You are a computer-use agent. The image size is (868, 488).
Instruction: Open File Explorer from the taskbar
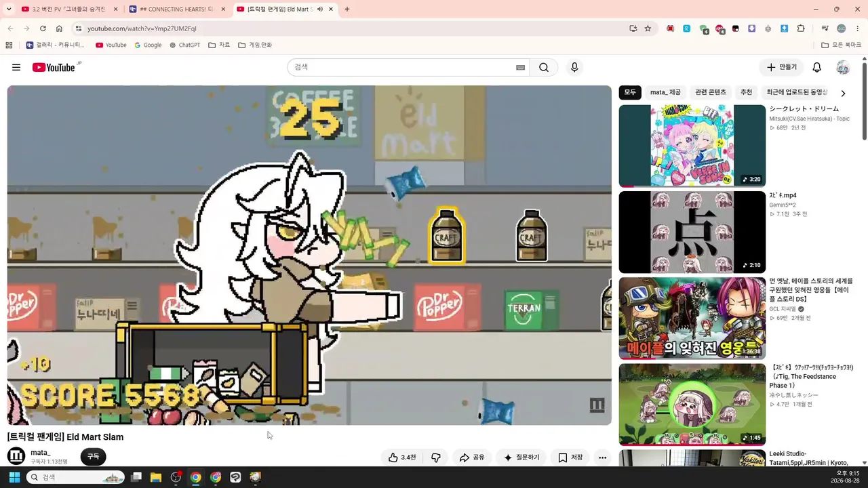(156, 477)
